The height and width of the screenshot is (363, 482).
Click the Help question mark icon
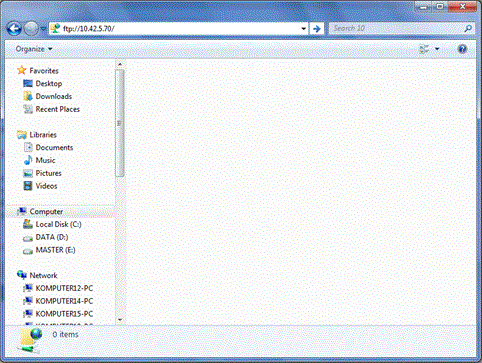462,49
